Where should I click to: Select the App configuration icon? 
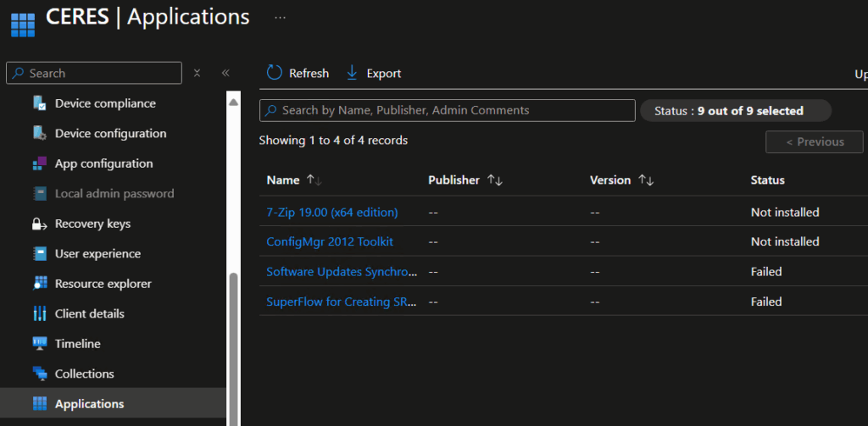(x=39, y=163)
